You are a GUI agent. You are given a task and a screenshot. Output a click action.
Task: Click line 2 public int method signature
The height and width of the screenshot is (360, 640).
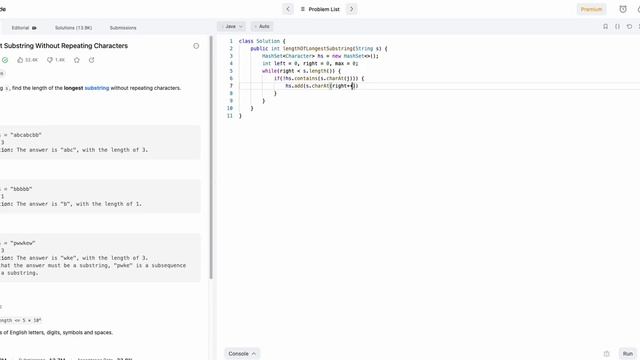pos(319,48)
